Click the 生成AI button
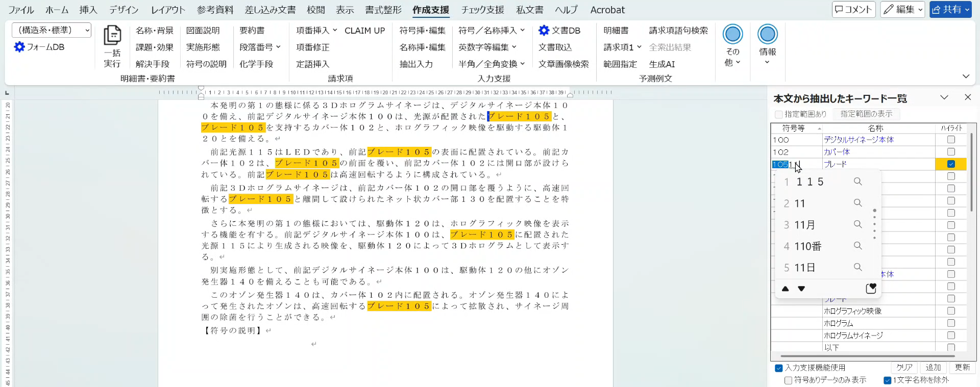980x387 pixels. pyautogui.click(x=662, y=64)
